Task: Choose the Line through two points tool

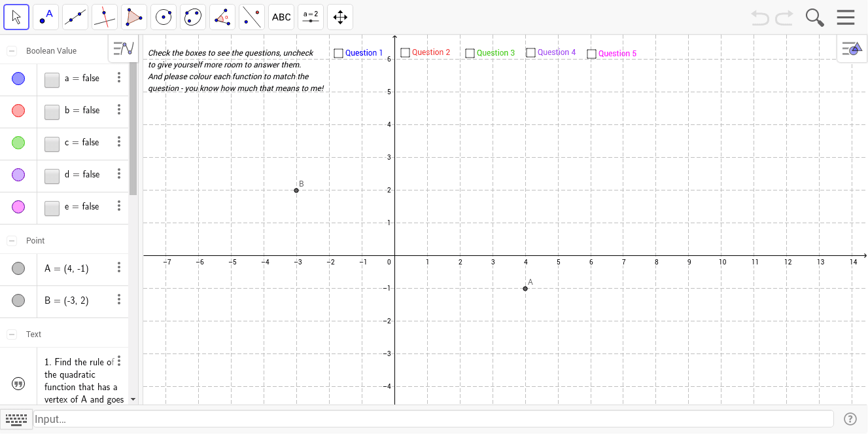Action: tap(75, 17)
